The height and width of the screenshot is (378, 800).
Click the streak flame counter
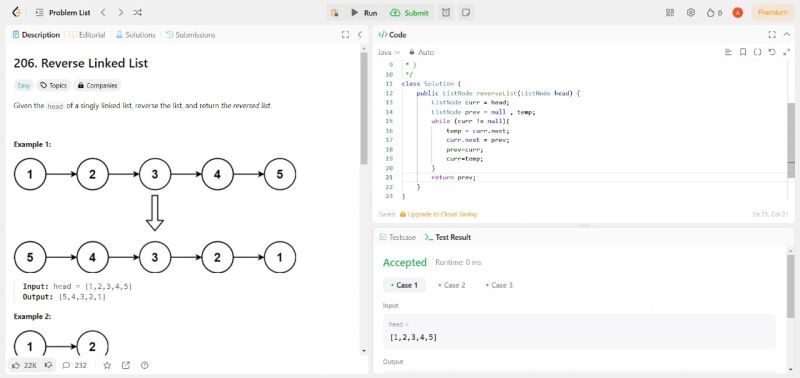click(x=714, y=13)
